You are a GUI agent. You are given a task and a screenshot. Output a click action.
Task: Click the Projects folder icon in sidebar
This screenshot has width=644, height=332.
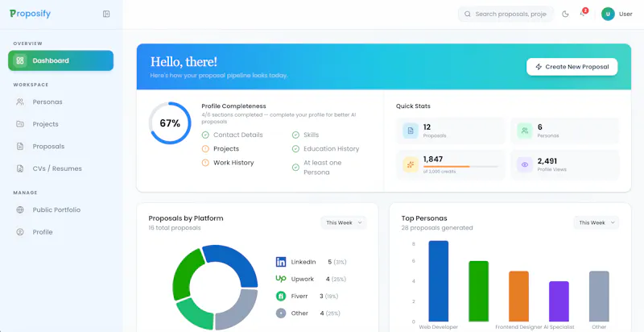[19, 124]
